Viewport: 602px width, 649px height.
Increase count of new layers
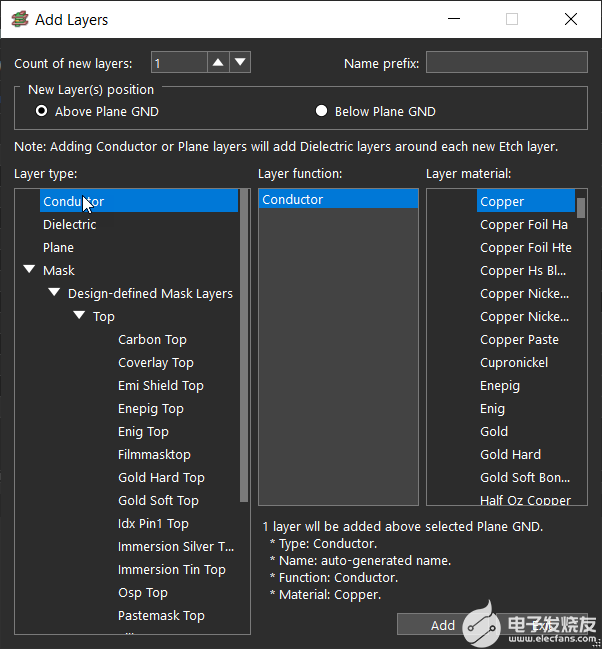coord(218,62)
